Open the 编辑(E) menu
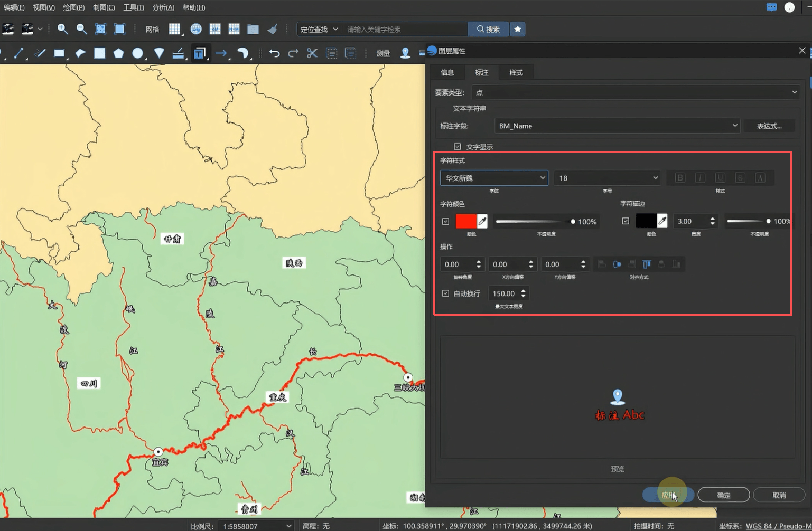 pos(14,7)
